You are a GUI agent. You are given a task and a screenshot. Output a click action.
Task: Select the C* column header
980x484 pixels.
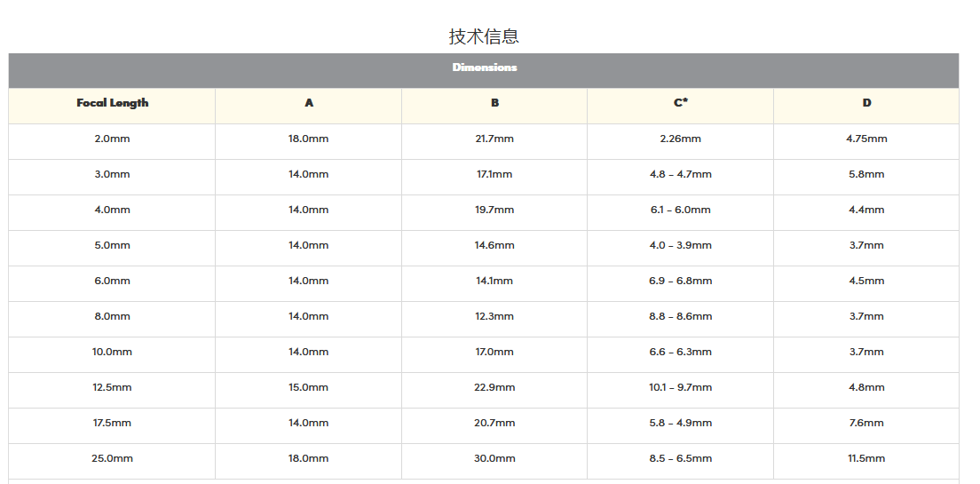[680, 103]
